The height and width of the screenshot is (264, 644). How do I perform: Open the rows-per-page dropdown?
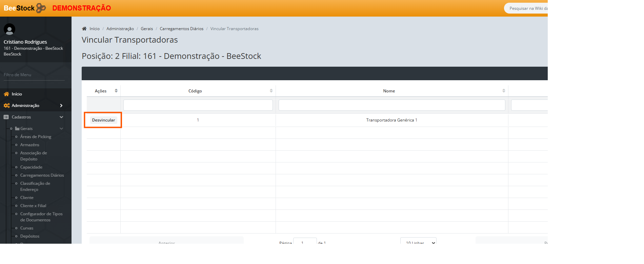coord(418,242)
